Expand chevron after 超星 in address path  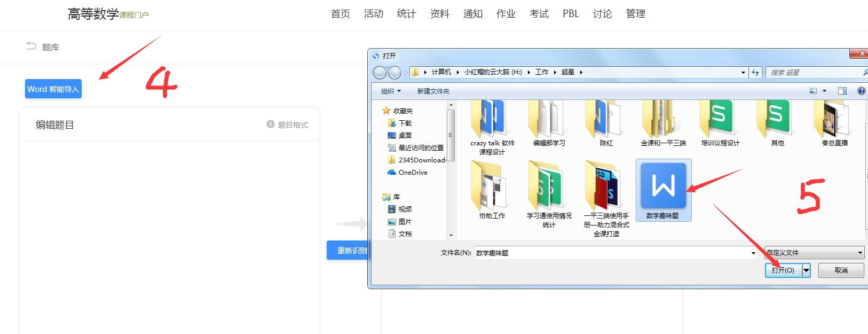point(581,72)
